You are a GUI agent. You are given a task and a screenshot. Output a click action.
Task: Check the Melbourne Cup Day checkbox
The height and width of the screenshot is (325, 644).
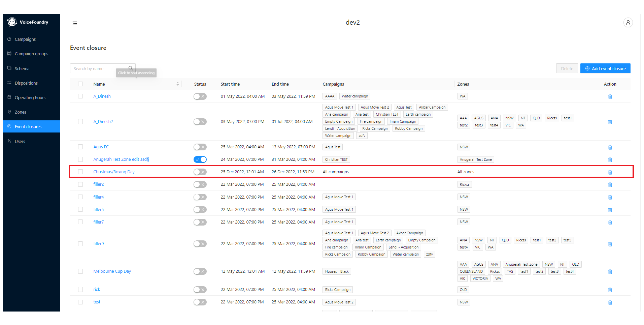pos(80,271)
